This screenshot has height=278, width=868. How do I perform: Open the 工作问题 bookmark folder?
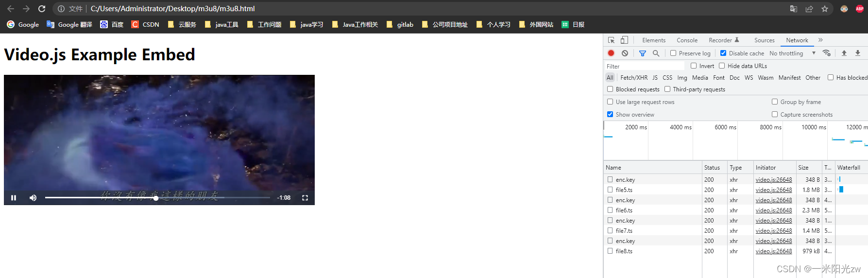point(264,24)
